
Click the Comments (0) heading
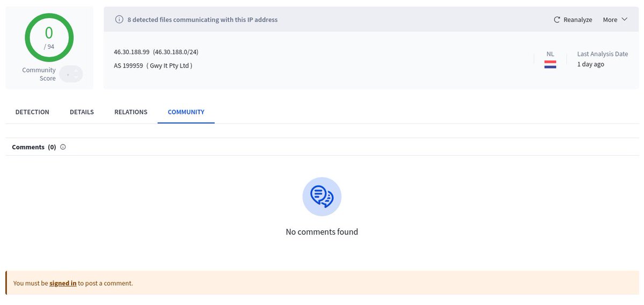(x=34, y=147)
